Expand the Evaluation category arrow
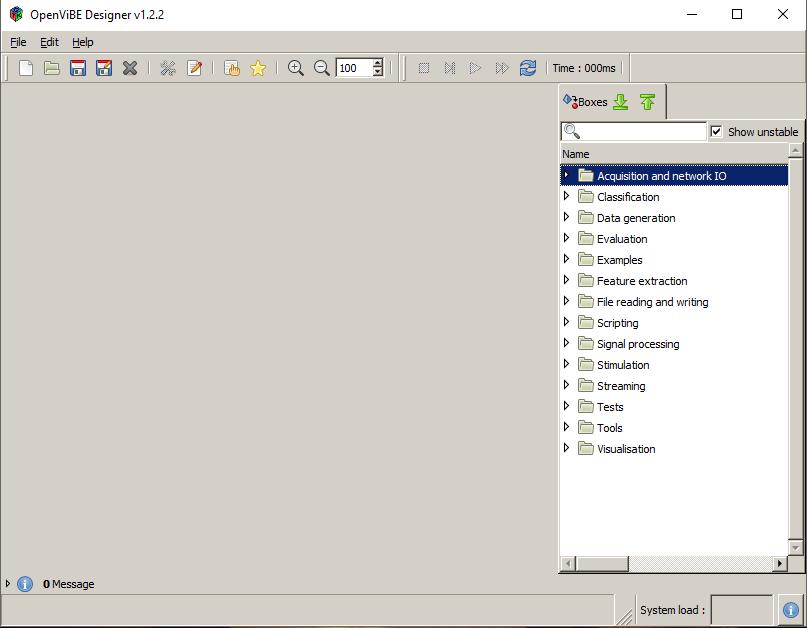This screenshot has height=628, width=807. pos(566,238)
